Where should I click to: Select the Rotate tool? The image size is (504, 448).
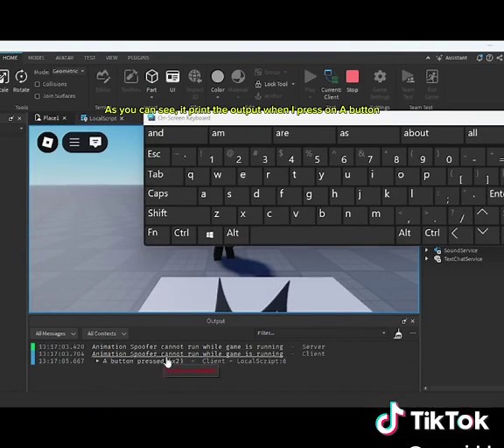point(21,80)
